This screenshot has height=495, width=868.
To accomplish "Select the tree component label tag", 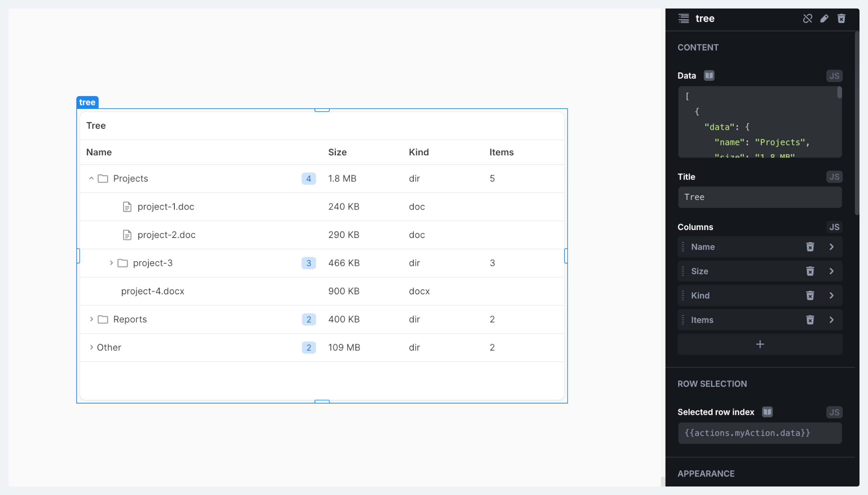I will tap(87, 102).
